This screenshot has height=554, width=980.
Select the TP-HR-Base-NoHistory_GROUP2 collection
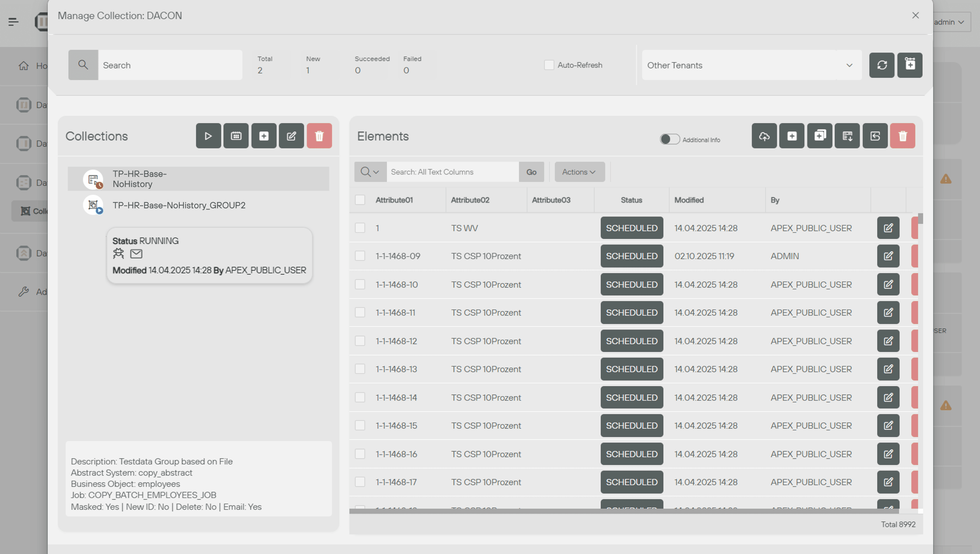[179, 205]
